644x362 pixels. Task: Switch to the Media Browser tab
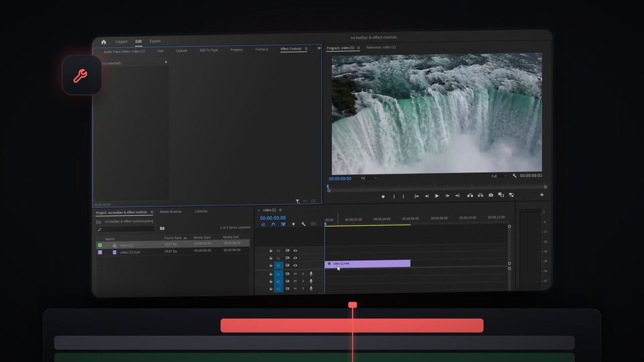(x=170, y=212)
